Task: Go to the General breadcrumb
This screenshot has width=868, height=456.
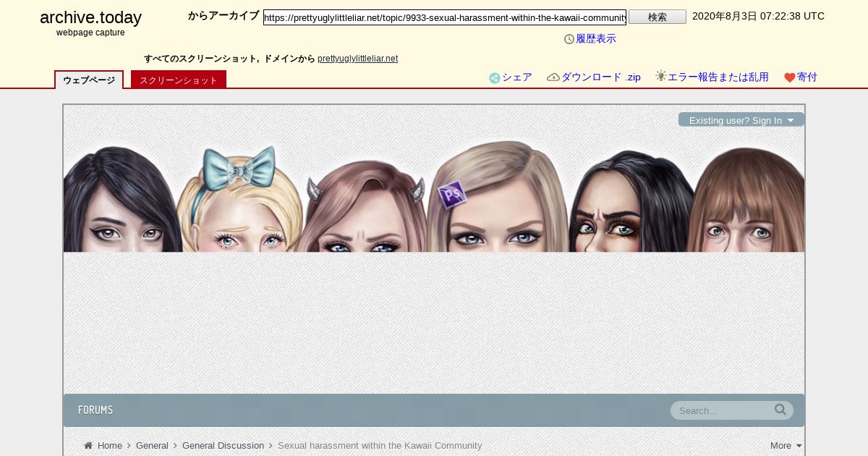Action: 152,446
